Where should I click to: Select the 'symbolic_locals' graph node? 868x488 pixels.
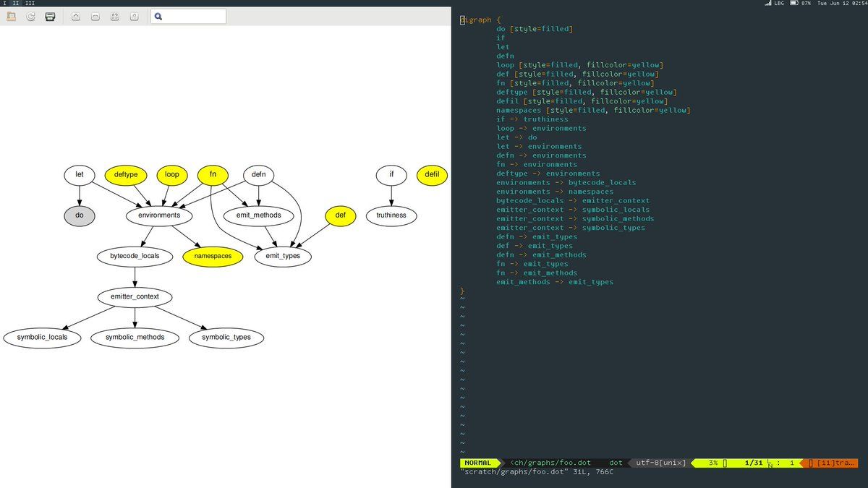(43, 338)
